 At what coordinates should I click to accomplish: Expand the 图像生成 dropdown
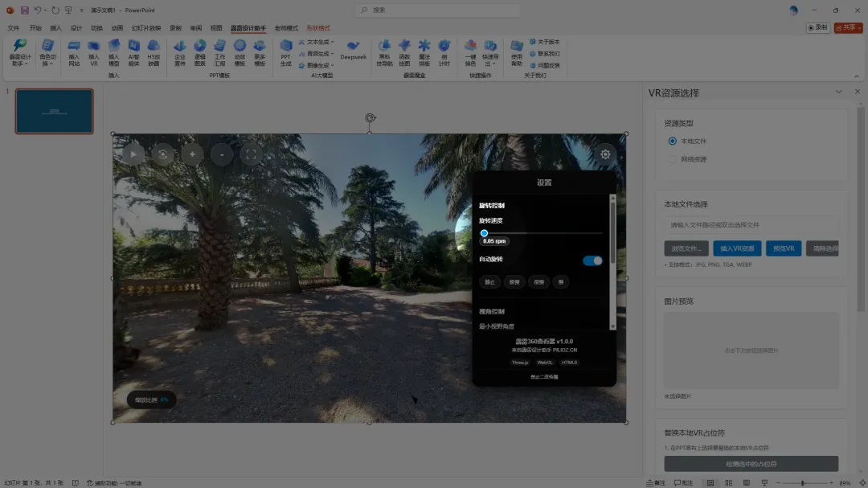316,65
